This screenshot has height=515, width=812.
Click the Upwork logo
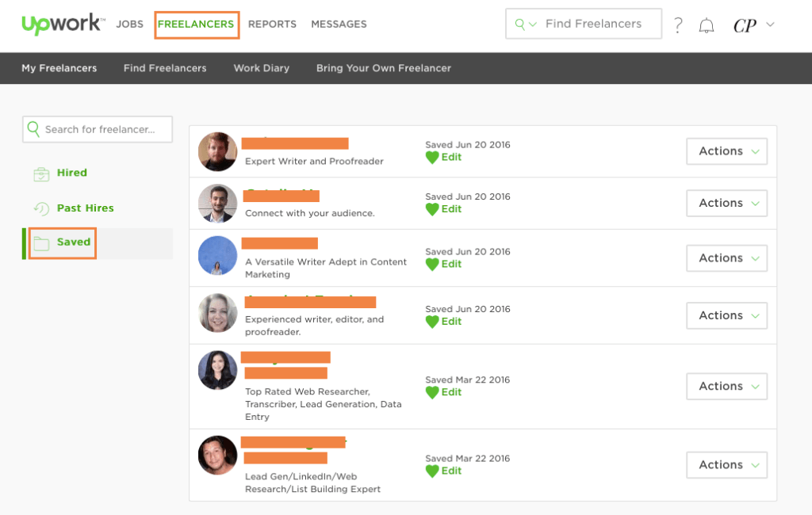pos(63,24)
